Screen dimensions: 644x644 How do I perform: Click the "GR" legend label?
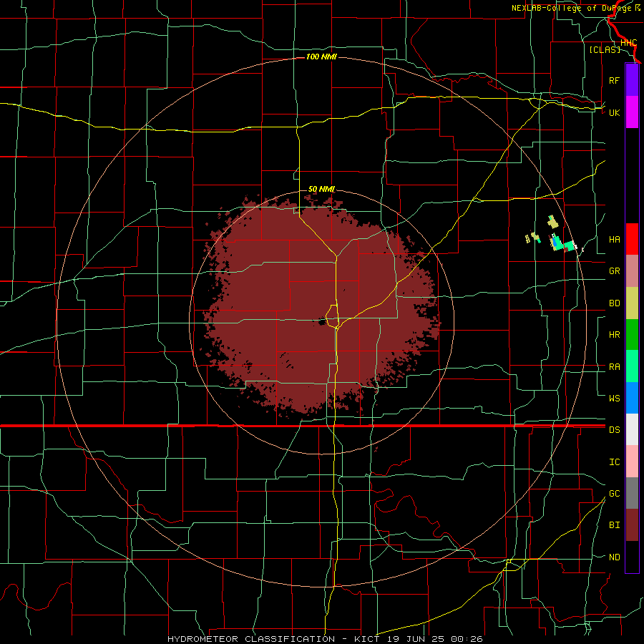[614, 271]
